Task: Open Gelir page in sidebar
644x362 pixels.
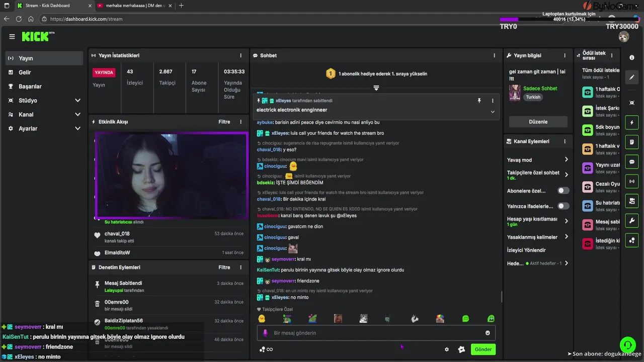Action: click(44, 72)
